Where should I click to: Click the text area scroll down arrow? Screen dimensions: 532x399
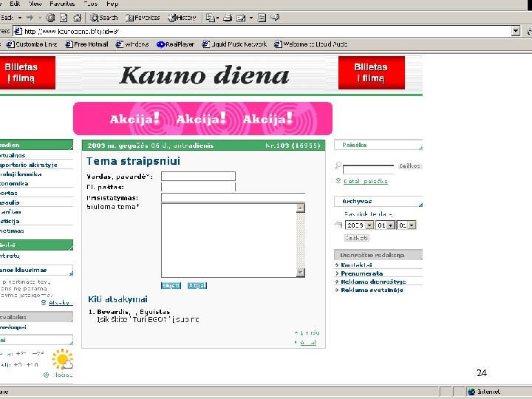(301, 273)
